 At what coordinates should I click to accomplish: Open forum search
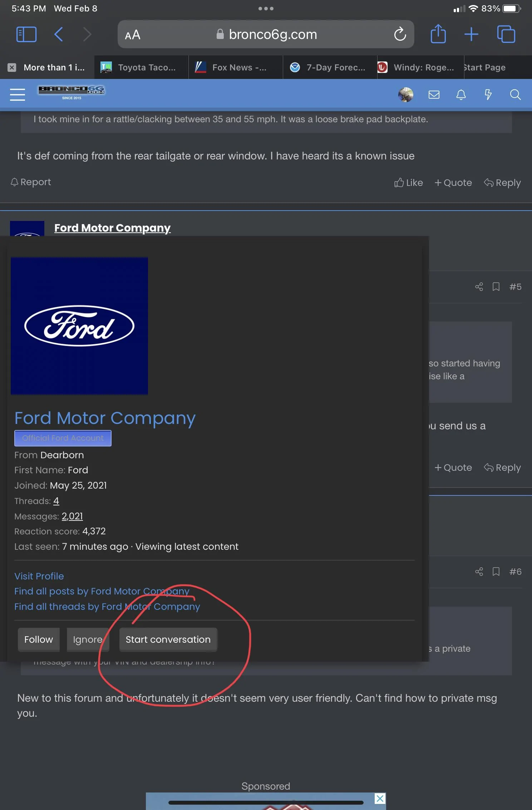pos(515,94)
